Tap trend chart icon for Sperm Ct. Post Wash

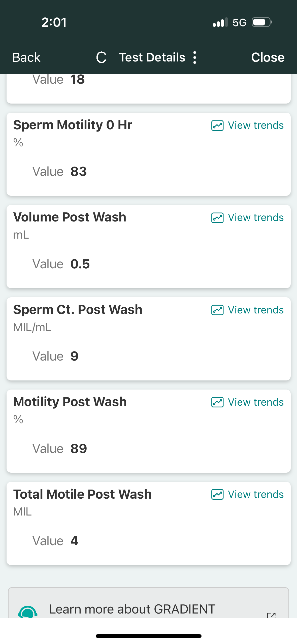click(217, 310)
